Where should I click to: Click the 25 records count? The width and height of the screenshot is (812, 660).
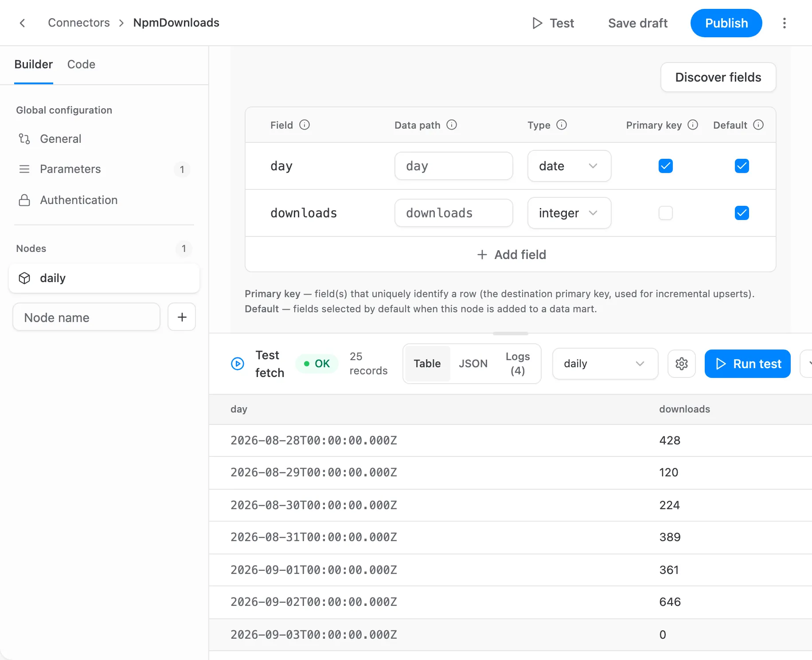368,364
